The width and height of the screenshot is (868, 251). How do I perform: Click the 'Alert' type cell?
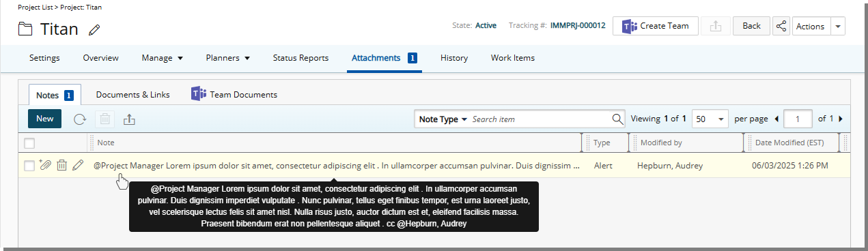coord(603,165)
